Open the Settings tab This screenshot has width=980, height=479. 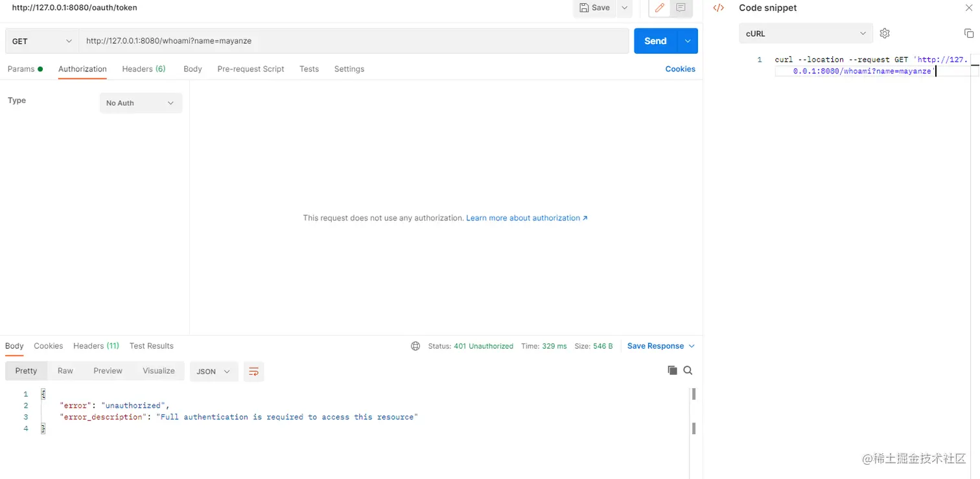click(x=349, y=69)
